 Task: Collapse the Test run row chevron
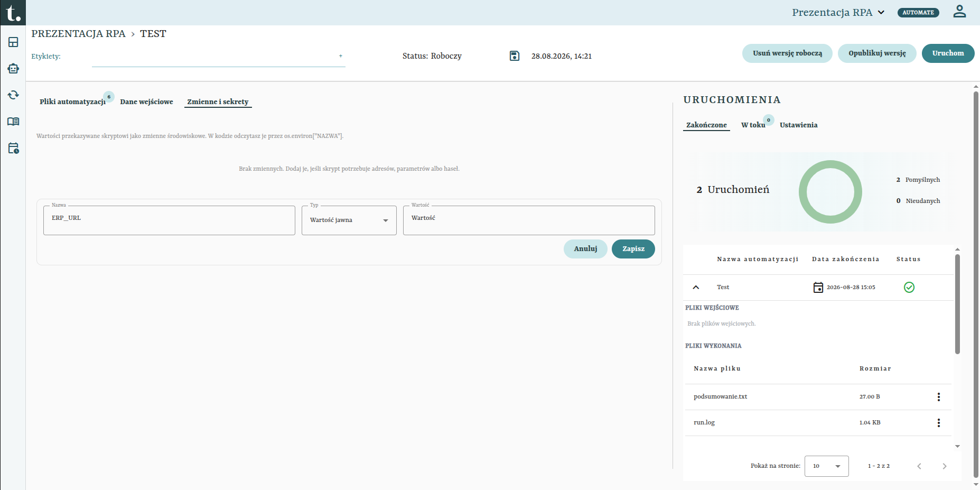tap(696, 288)
